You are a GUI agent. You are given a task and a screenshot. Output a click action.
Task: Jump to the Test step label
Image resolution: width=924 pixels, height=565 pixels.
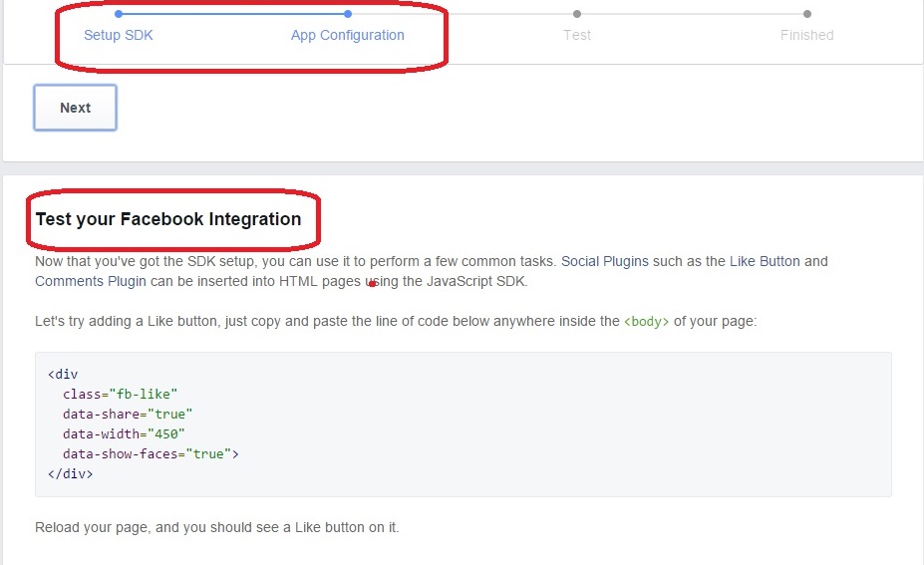point(577,35)
